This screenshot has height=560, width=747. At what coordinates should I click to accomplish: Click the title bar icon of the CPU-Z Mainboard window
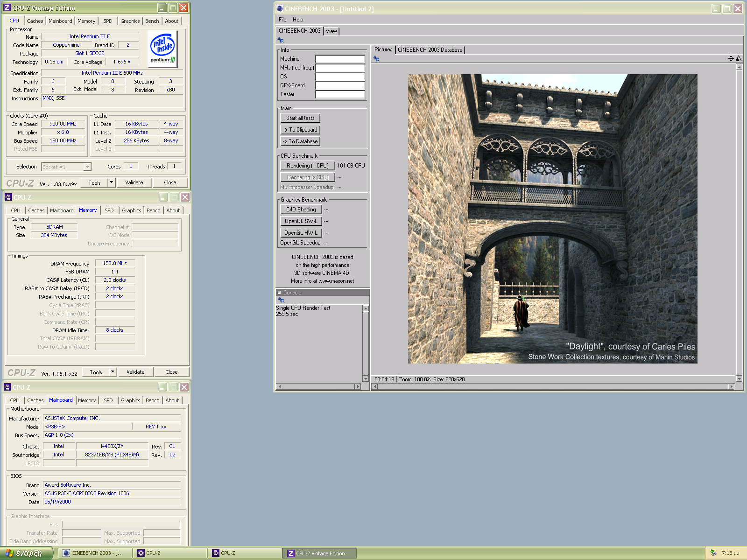[x=7, y=387]
